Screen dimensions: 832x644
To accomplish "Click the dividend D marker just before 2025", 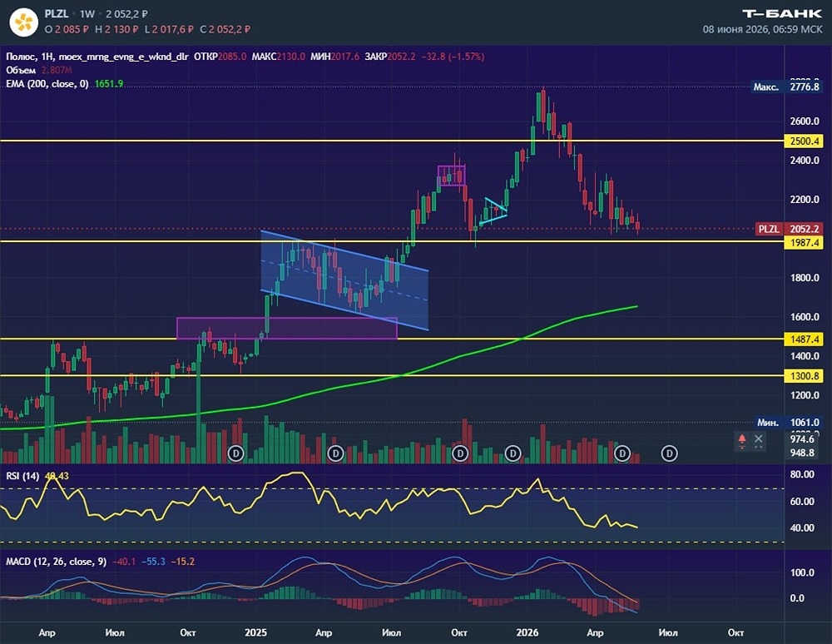I will (x=235, y=453).
